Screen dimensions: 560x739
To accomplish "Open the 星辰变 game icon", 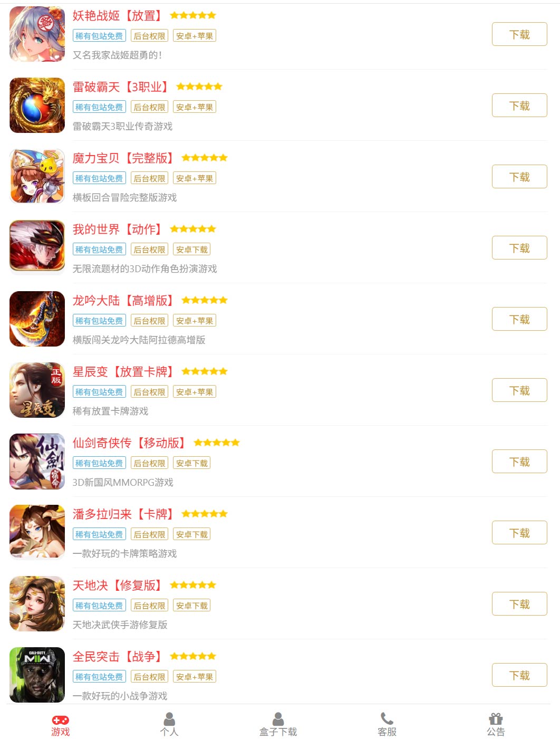I will pos(37,390).
